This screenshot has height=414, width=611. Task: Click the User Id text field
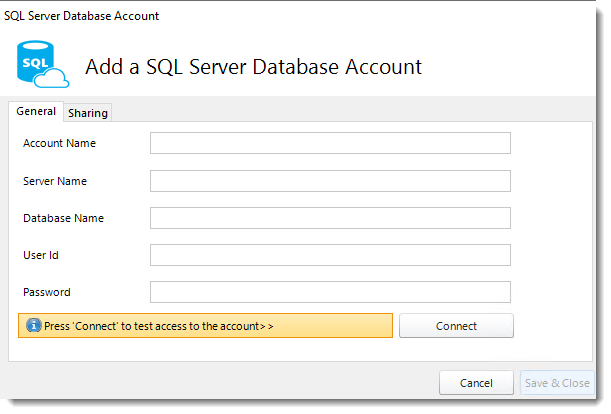pyautogui.click(x=330, y=255)
